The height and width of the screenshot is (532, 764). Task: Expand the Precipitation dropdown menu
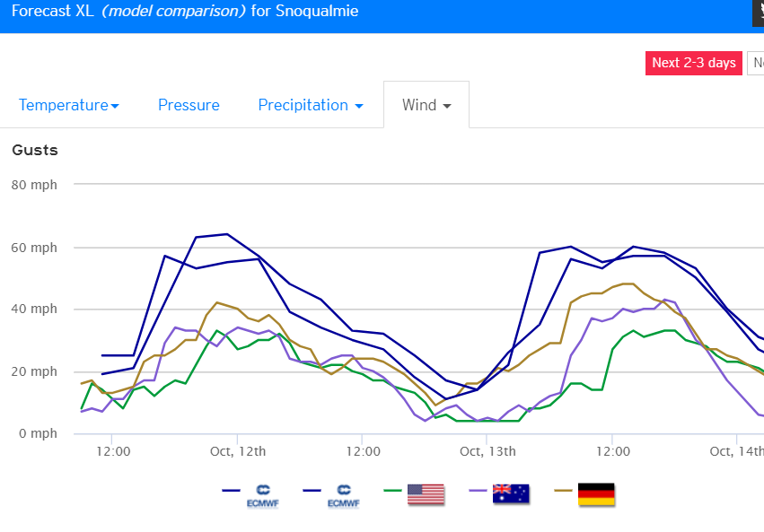[x=311, y=105]
